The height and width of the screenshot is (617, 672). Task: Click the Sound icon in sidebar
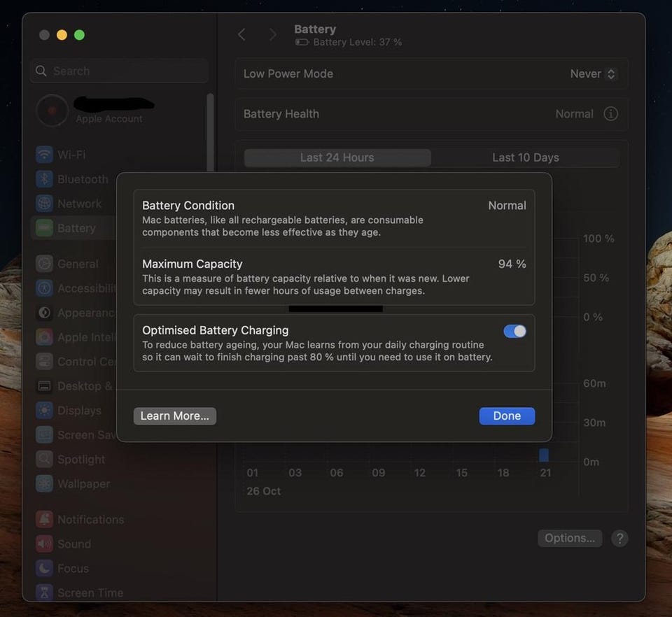(x=45, y=544)
